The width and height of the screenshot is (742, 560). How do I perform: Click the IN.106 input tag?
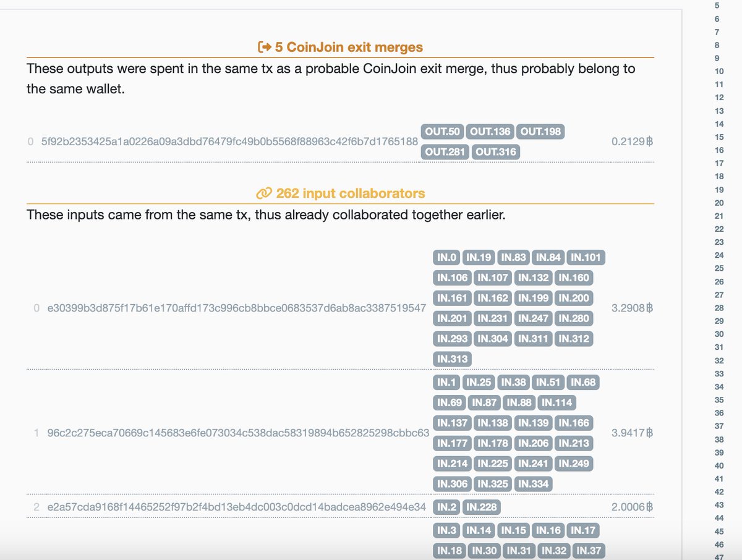[x=452, y=278]
